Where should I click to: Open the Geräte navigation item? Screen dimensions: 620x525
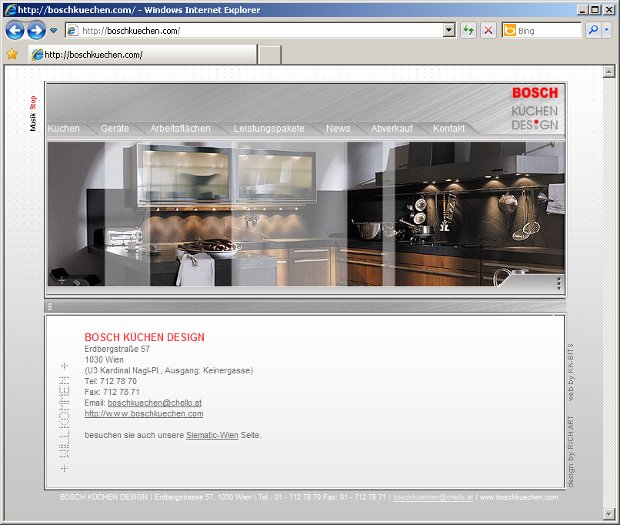[115, 128]
